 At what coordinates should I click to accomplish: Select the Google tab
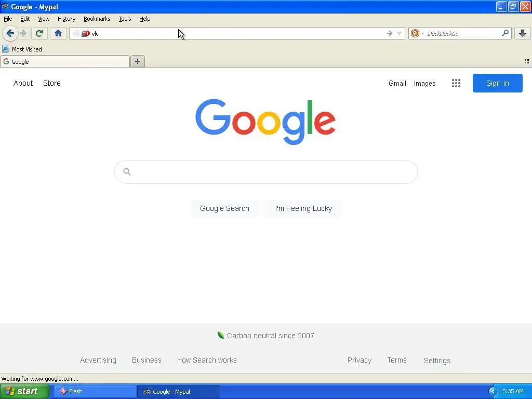tap(65, 61)
